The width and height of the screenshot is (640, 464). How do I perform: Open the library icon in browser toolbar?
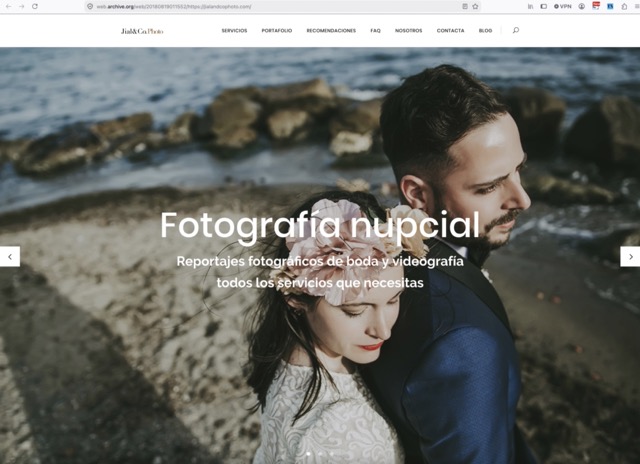[x=531, y=7]
